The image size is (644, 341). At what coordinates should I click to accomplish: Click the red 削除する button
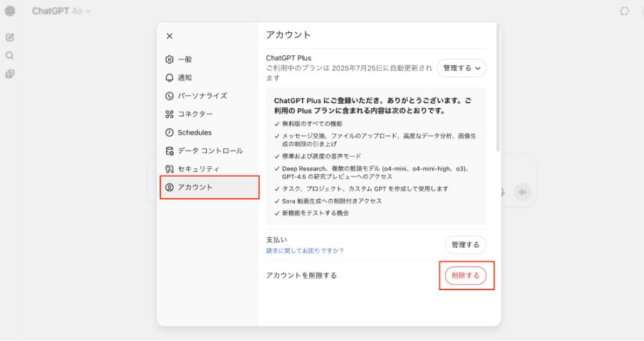coord(465,276)
